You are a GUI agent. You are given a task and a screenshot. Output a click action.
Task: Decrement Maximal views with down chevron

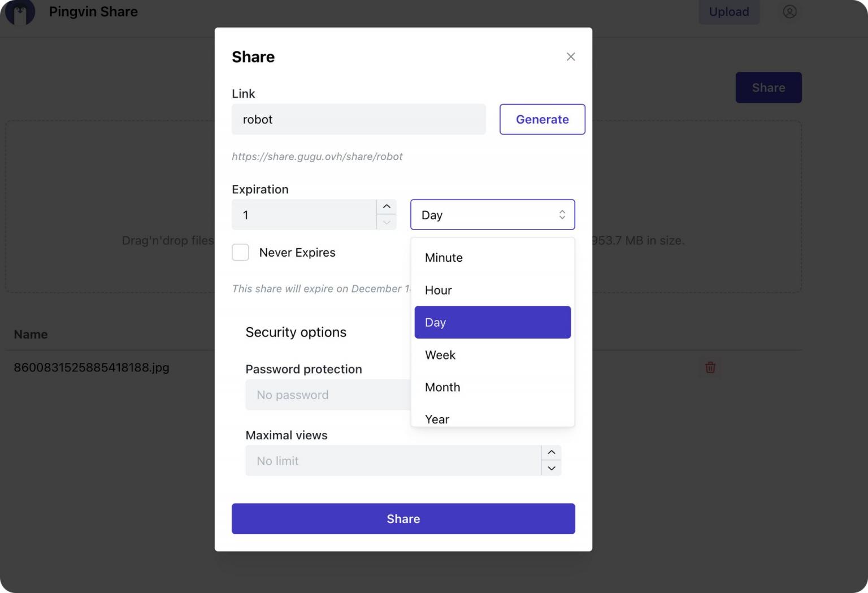[x=551, y=468]
